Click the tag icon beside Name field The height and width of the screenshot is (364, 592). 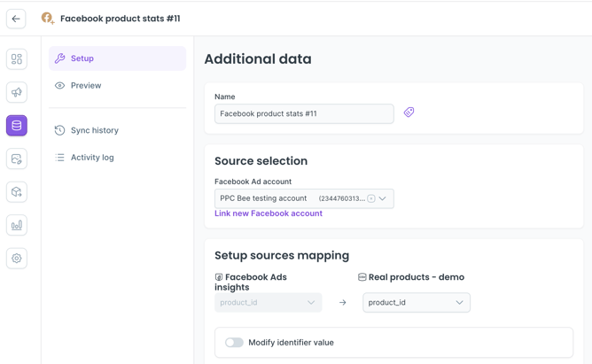tap(409, 112)
